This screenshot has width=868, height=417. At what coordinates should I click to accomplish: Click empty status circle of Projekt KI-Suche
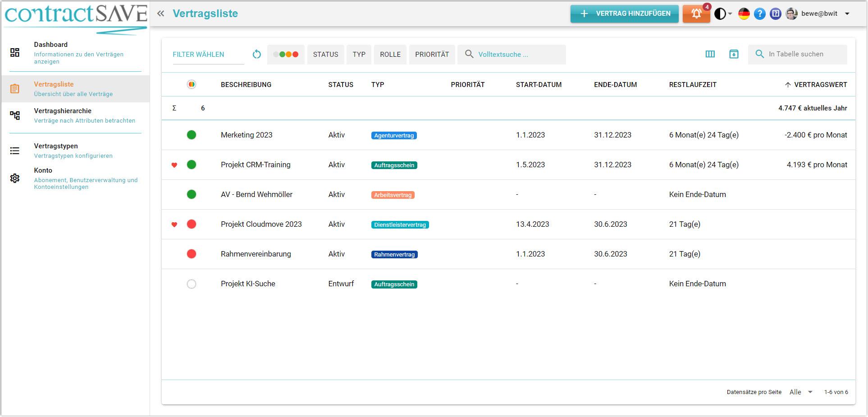(x=192, y=284)
